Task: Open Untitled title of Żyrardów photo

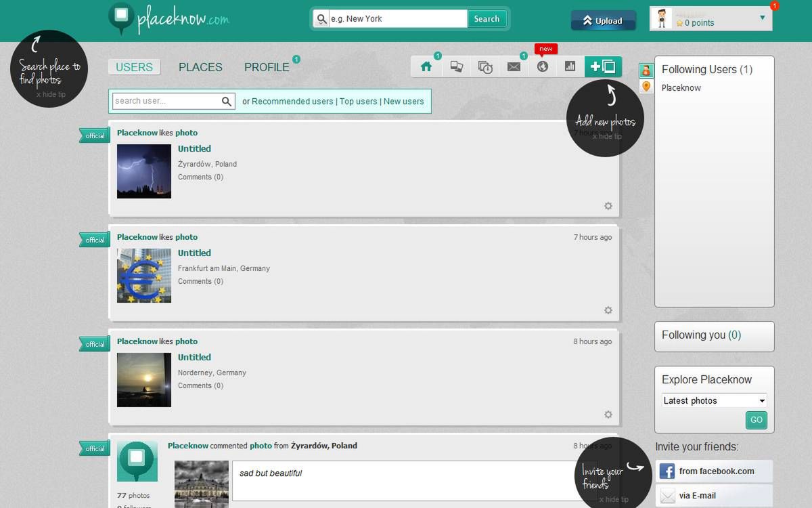Action: click(194, 149)
